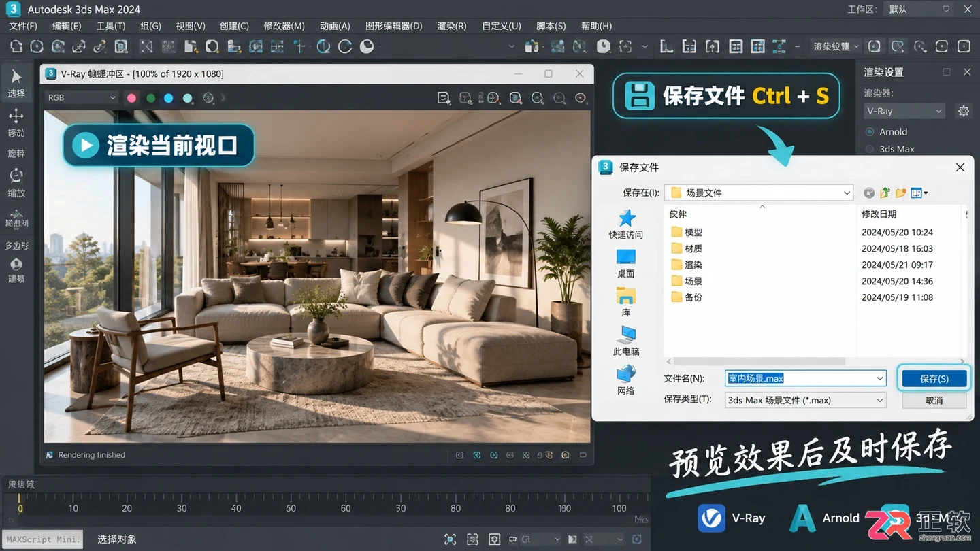The height and width of the screenshot is (551, 980).
Task: Click the crossed-arrows focus icon in status bar
Action: pos(450,539)
